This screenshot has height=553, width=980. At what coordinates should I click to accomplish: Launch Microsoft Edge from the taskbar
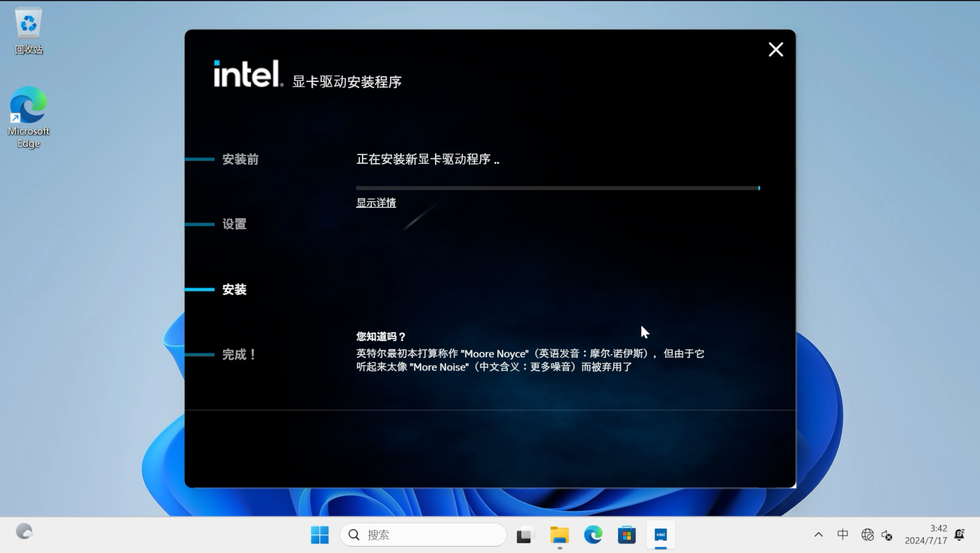593,535
